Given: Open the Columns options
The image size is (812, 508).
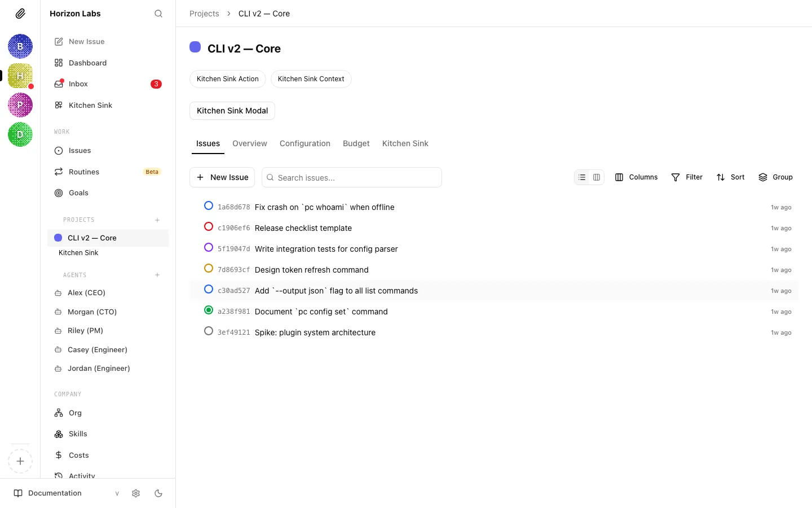Looking at the screenshot, I should coord(636,177).
